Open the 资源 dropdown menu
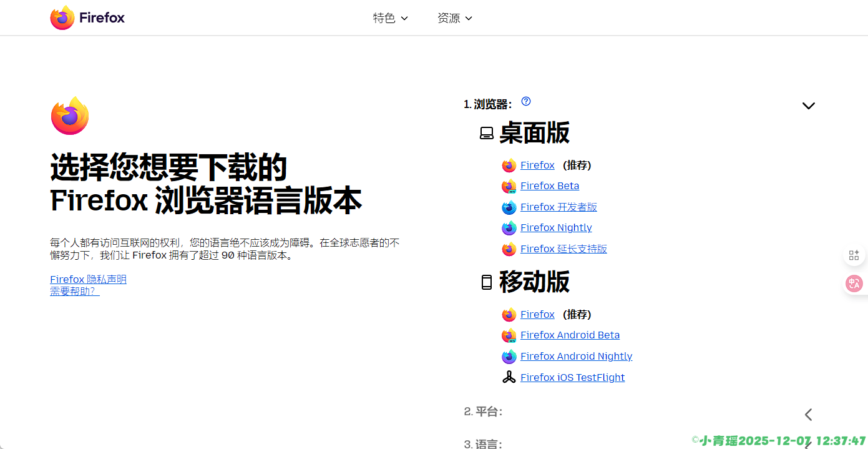The width and height of the screenshot is (868, 449). point(454,18)
